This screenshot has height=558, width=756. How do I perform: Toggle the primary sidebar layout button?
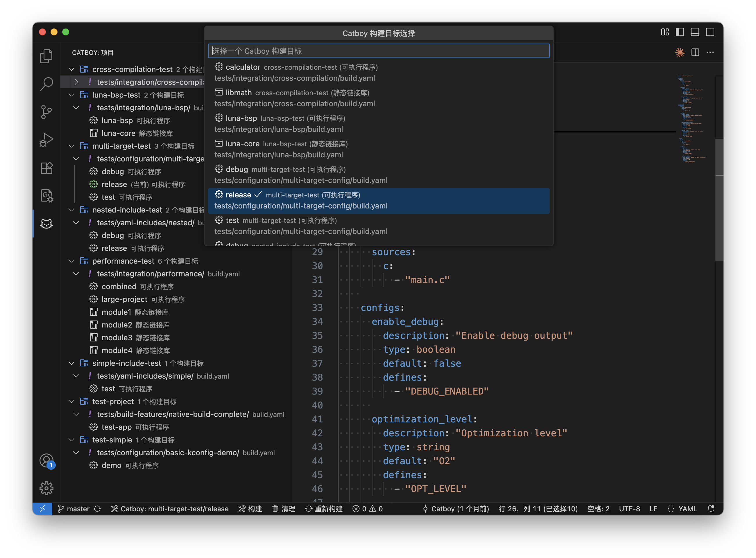(680, 32)
